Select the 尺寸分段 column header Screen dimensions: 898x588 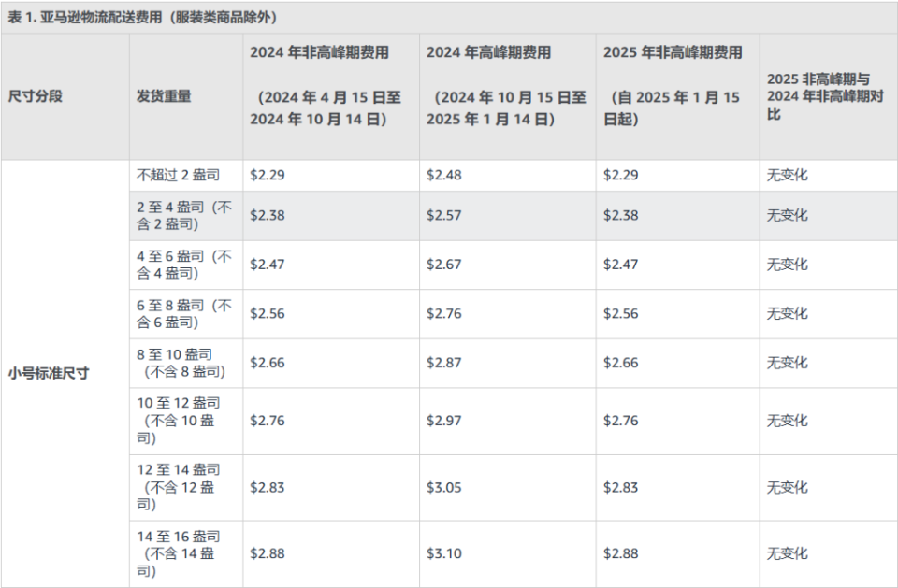click(36, 96)
